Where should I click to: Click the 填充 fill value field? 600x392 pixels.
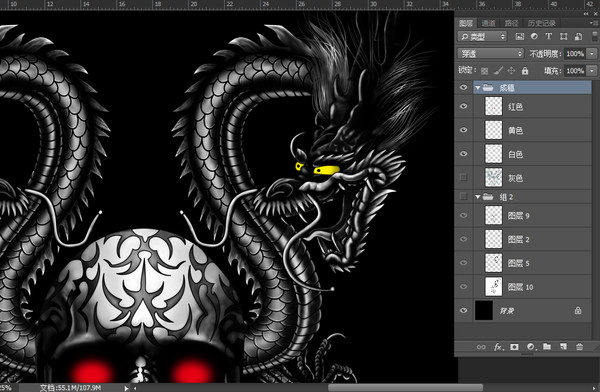(575, 71)
